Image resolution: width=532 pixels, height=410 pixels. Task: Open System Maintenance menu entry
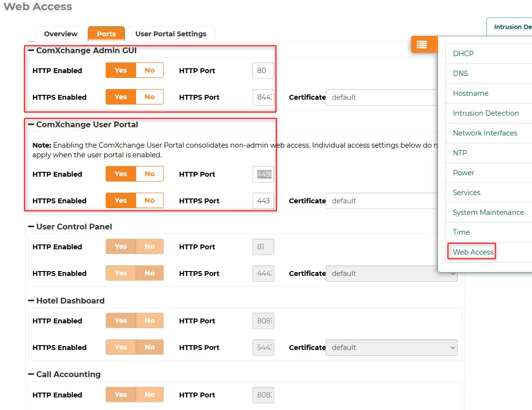tap(488, 213)
